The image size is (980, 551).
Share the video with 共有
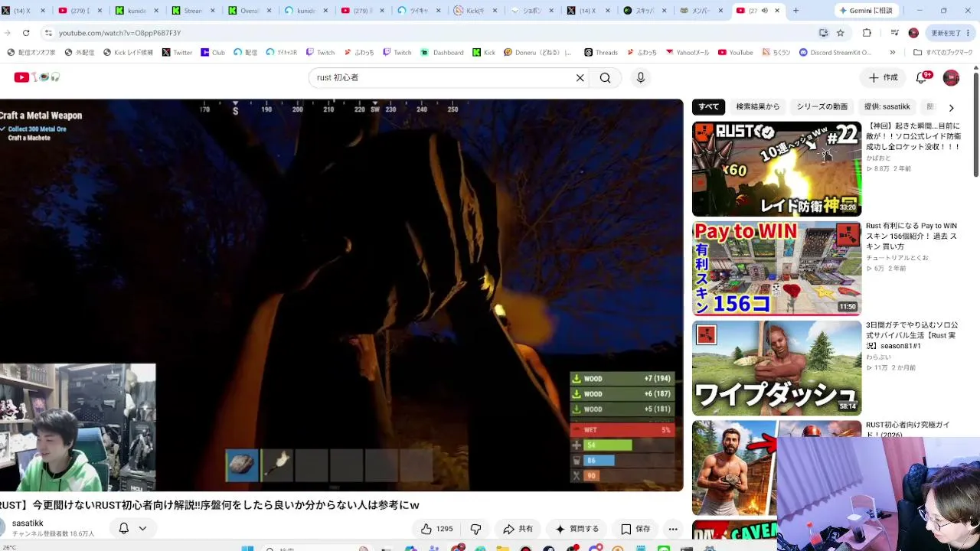[x=518, y=529]
